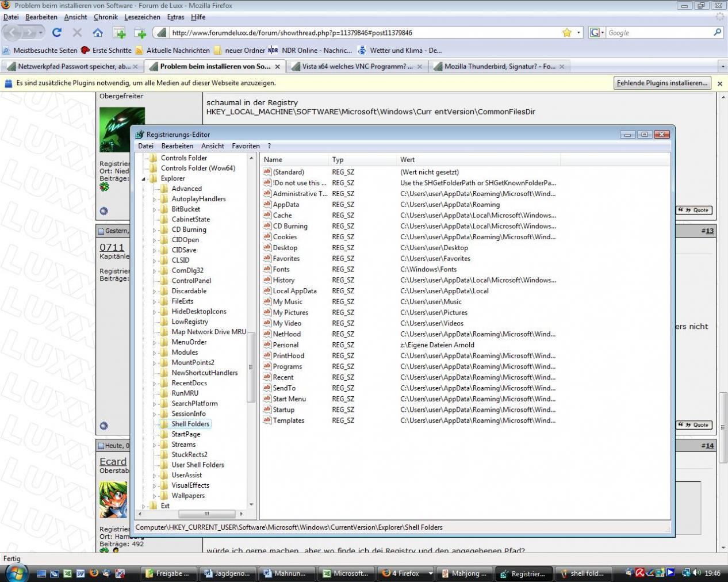Expand the Ext registry key
The height and width of the screenshot is (582, 728).
click(x=143, y=506)
